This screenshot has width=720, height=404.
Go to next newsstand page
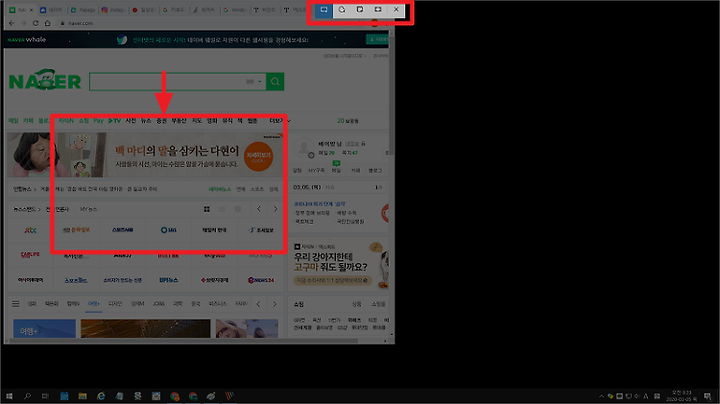pyautogui.click(x=276, y=209)
